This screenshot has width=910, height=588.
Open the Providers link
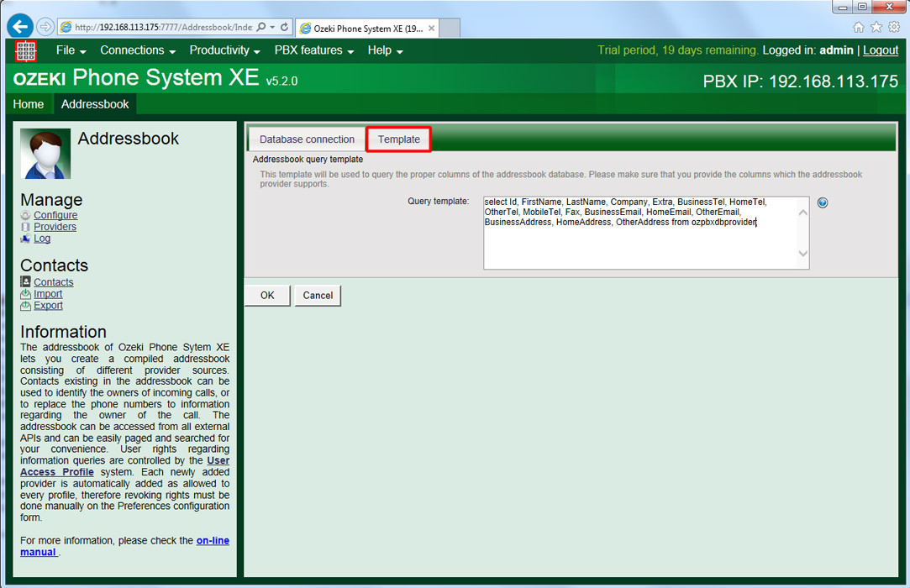click(x=55, y=227)
